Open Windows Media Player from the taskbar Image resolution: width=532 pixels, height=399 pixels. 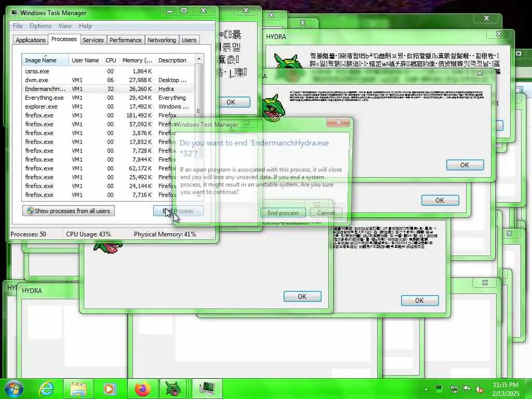[109, 389]
